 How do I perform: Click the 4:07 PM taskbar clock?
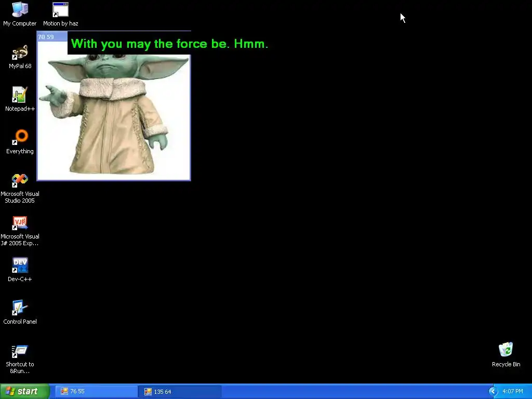513,391
